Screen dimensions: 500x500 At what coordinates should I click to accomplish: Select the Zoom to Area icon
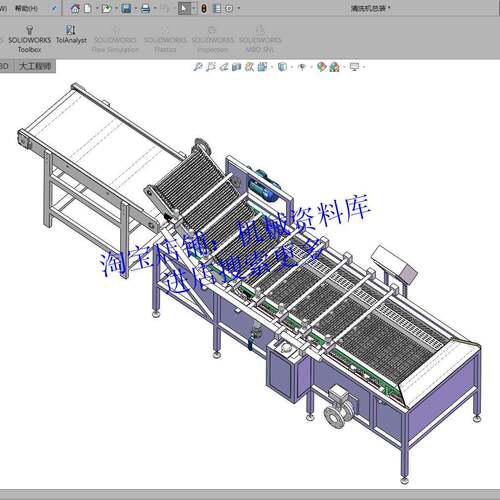(211, 67)
